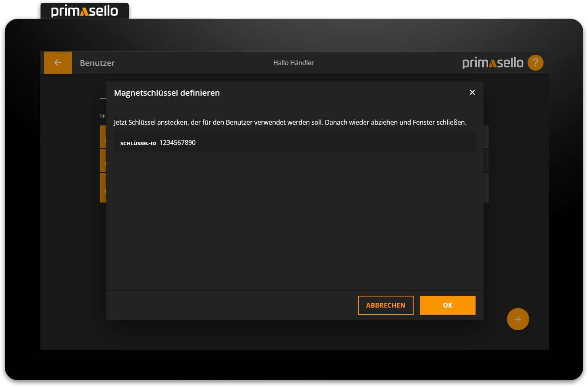Click the middle orange button at the left edge
Viewport: 588px width, 387px height.
[x=104, y=160]
